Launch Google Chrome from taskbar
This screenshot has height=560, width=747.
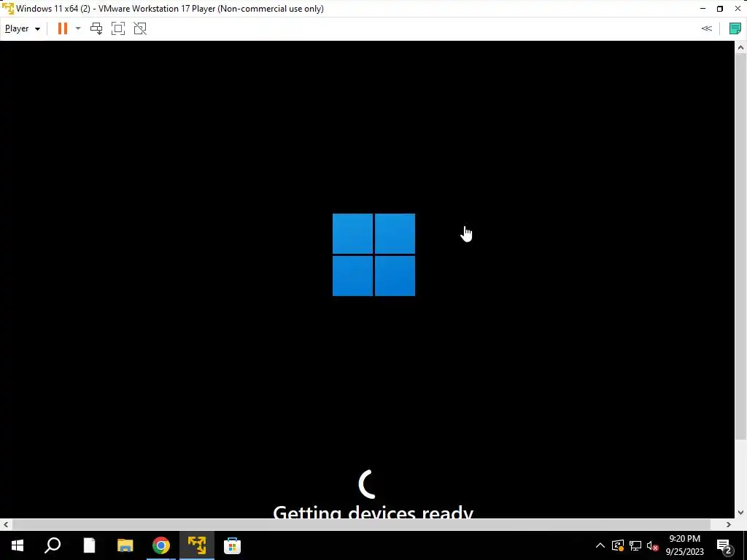161,545
